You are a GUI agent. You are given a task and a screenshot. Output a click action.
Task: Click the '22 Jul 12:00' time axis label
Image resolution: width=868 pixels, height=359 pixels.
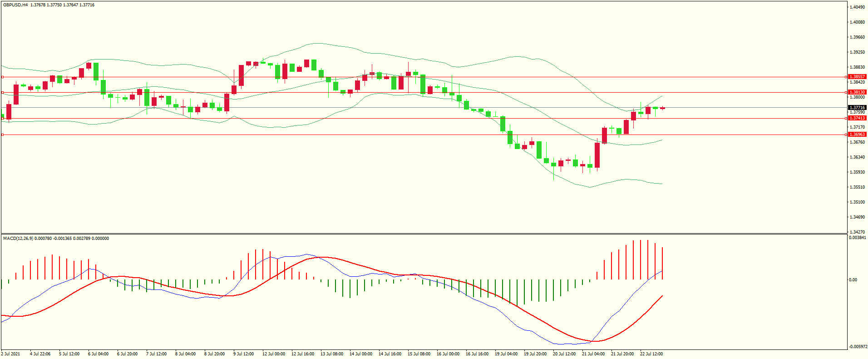[651, 354]
